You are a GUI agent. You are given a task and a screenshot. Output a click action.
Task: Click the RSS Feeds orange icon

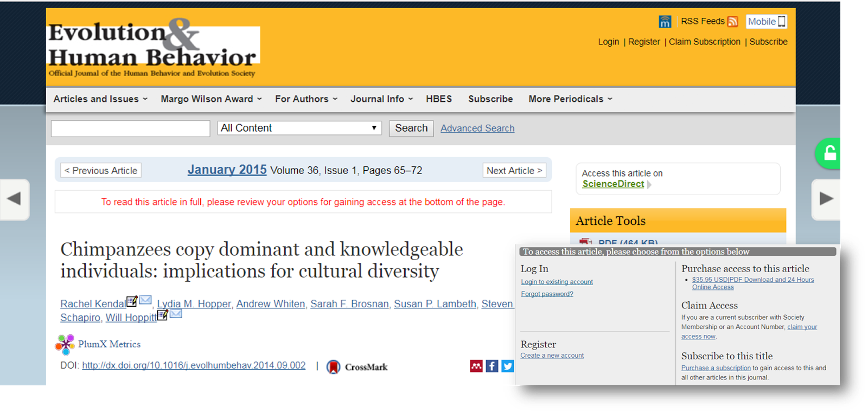[x=732, y=22]
